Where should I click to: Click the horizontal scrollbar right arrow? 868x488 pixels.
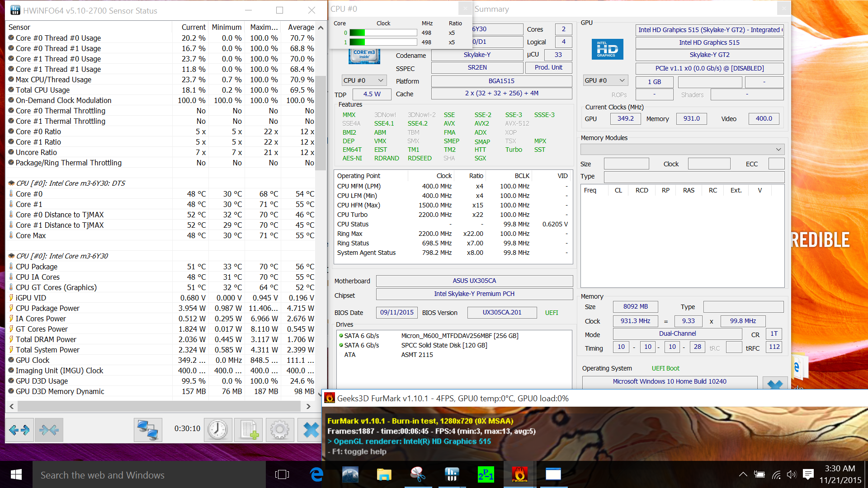click(x=308, y=406)
